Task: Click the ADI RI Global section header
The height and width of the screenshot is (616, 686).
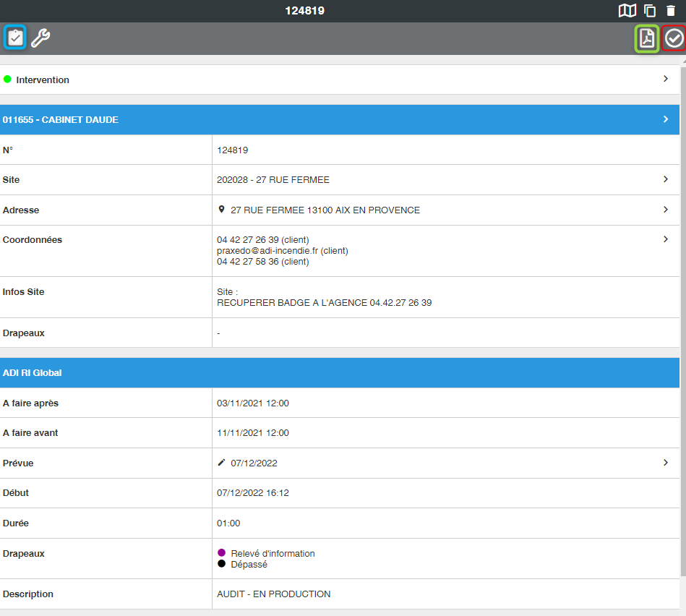Action: point(340,372)
